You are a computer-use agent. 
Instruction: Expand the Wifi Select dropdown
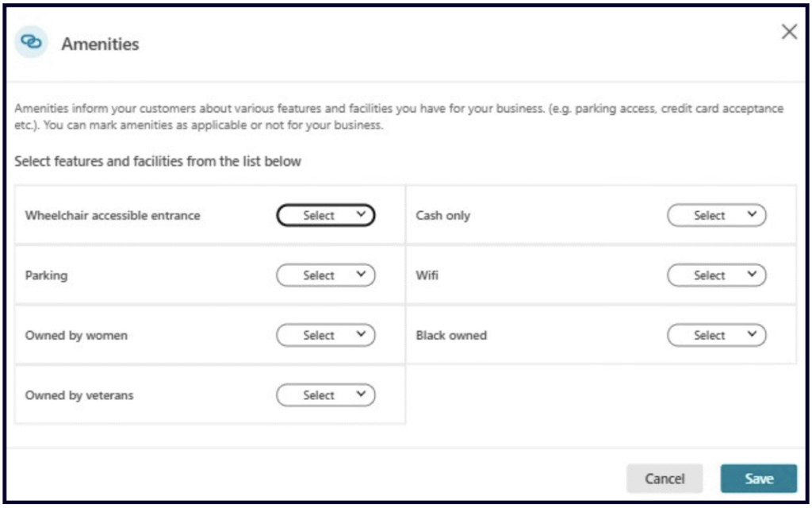tap(716, 275)
